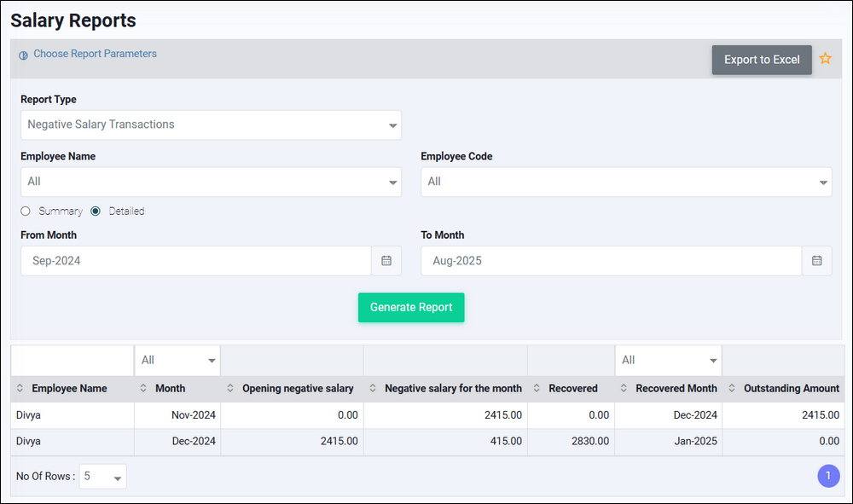
Task: Open the Employee Code dropdown
Action: point(626,182)
